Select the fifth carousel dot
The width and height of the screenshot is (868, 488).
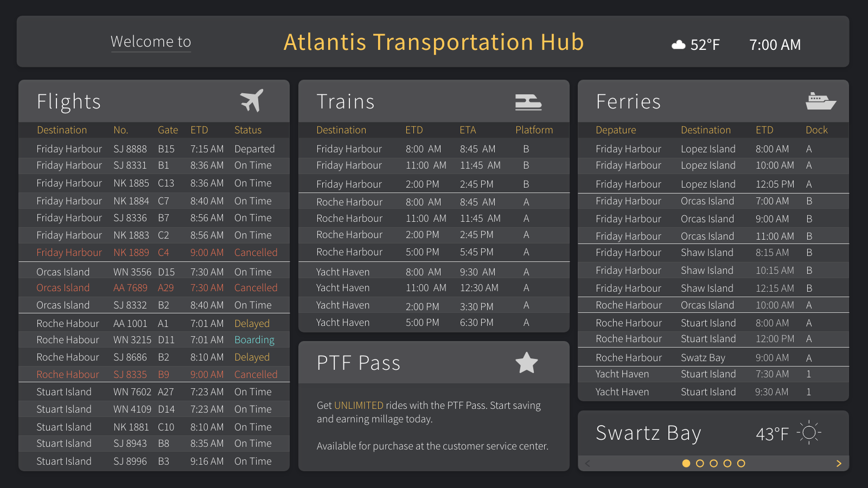pyautogui.click(x=741, y=464)
